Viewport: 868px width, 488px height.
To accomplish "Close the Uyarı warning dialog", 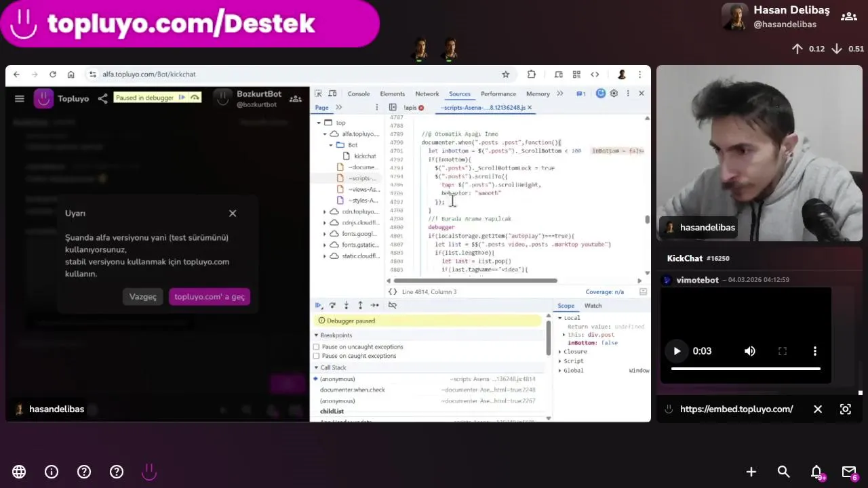I will coord(233,213).
